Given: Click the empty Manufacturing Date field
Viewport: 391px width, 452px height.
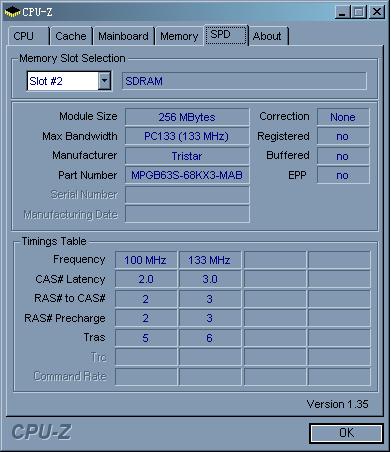Looking at the screenshot, I should [187, 214].
